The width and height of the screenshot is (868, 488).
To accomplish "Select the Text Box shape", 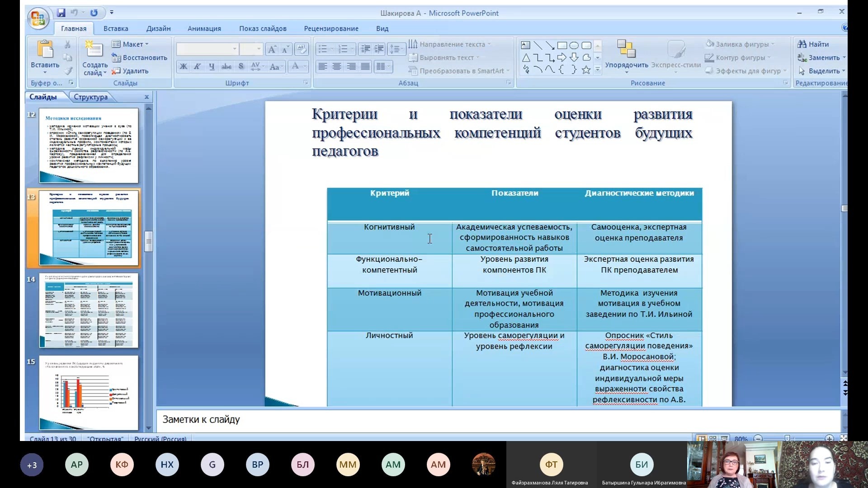I will pos(525,45).
